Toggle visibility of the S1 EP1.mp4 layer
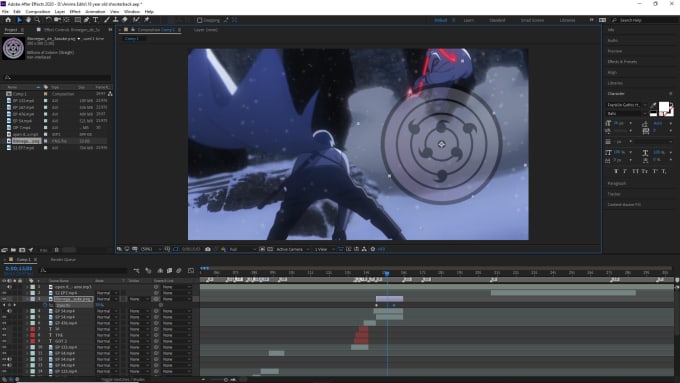This screenshot has width=680, height=383. coord(4,293)
